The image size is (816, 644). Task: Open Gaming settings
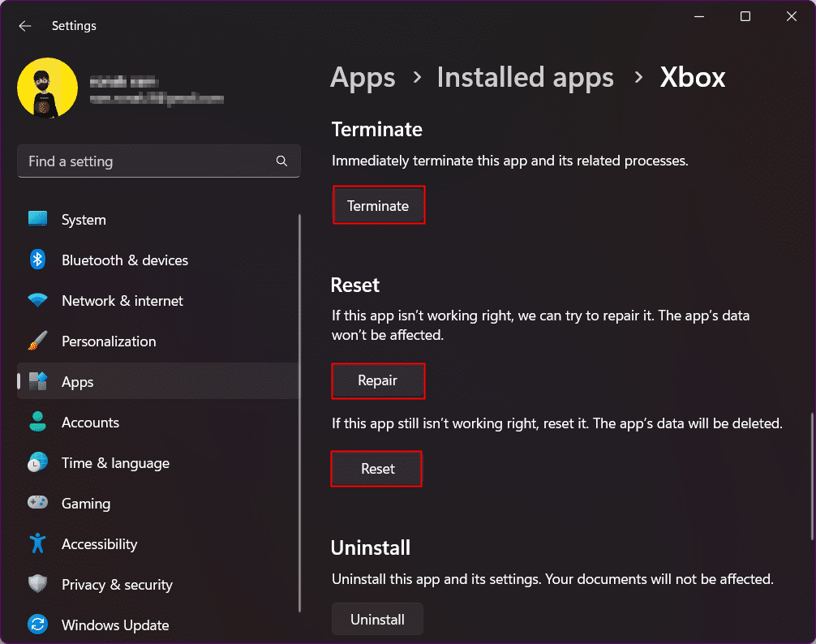click(158, 504)
